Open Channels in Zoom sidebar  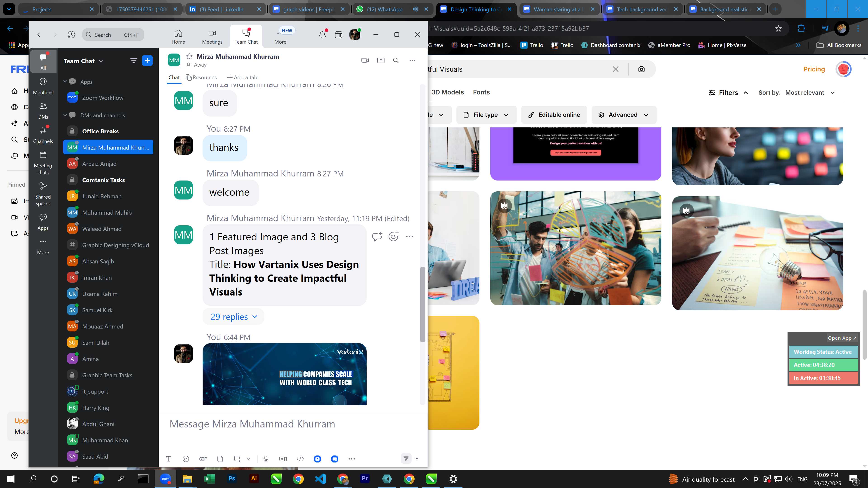43,135
